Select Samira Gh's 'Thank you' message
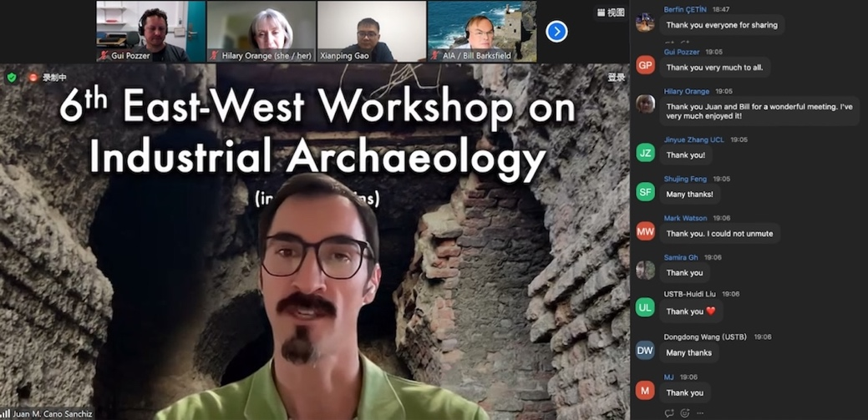 click(x=684, y=273)
